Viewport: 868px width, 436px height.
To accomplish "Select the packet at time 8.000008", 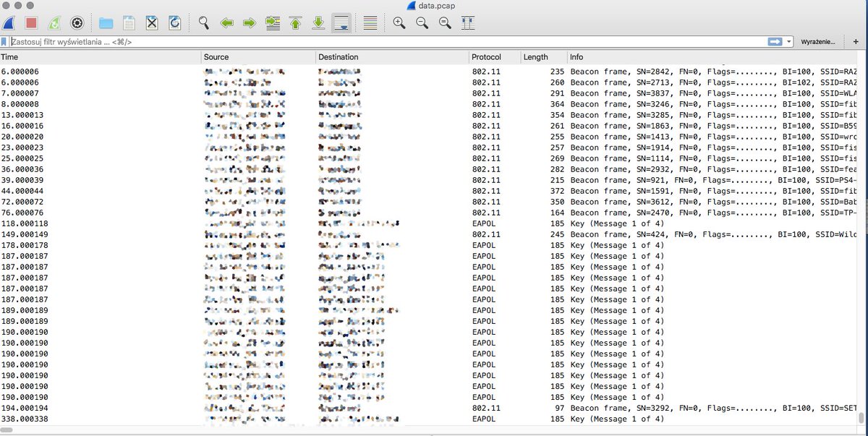I will click(x=430, y=104).
